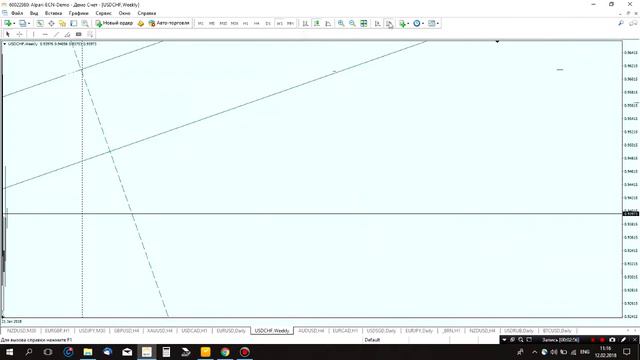Switch to the USDRUB,Daily chart tab
The width and height of the screenshot is (640, 360).
519,331
